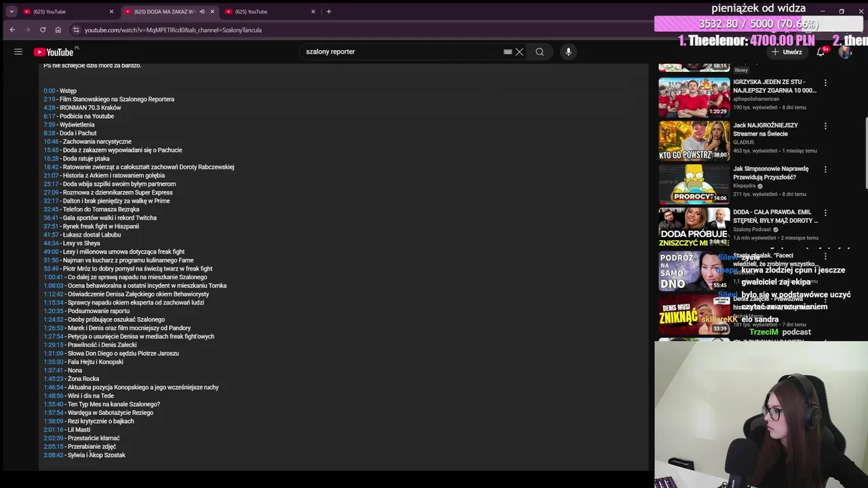The image size is (868, 488).
Task: Open options for Jack NAJGROŹNIEJSZY Streamer video
Action: coord(825,126)
